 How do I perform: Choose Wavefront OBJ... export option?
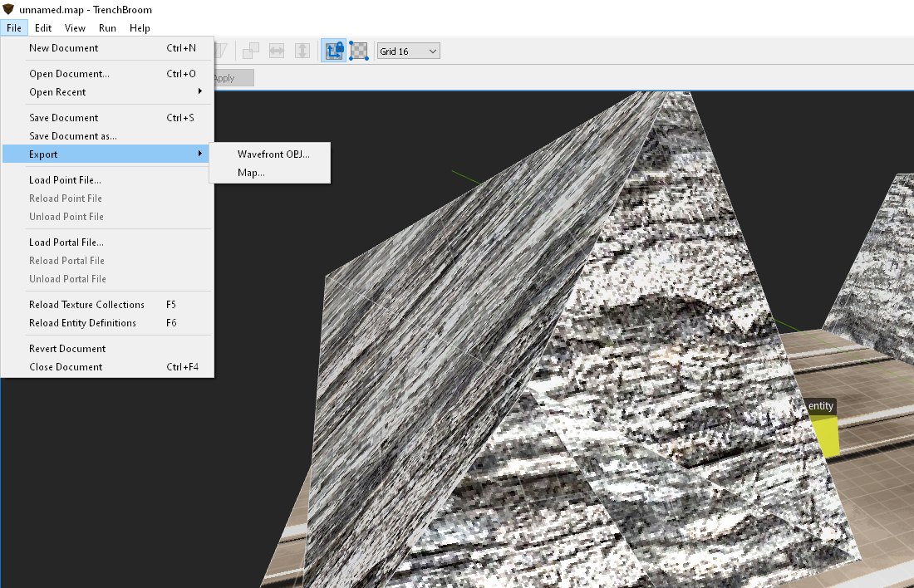(273, 154)
